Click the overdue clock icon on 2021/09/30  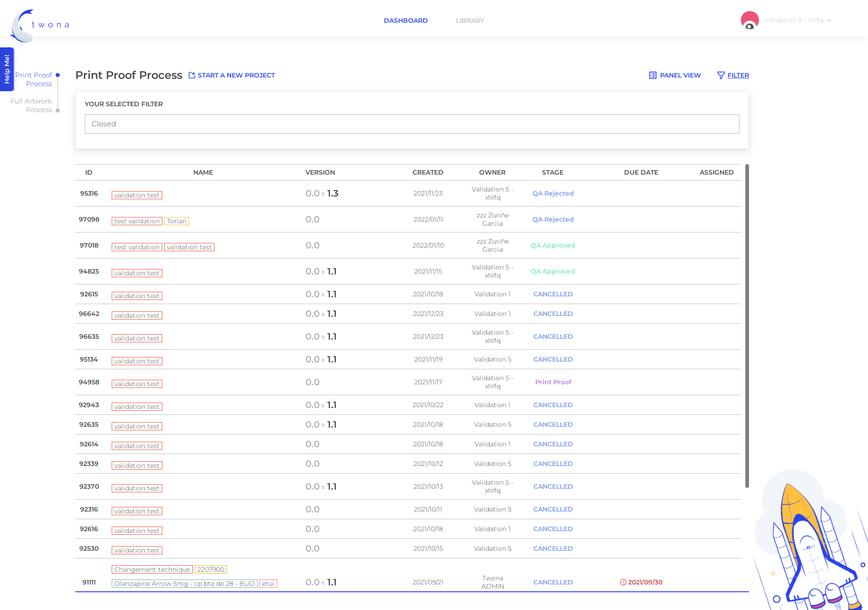click(623, 582)
